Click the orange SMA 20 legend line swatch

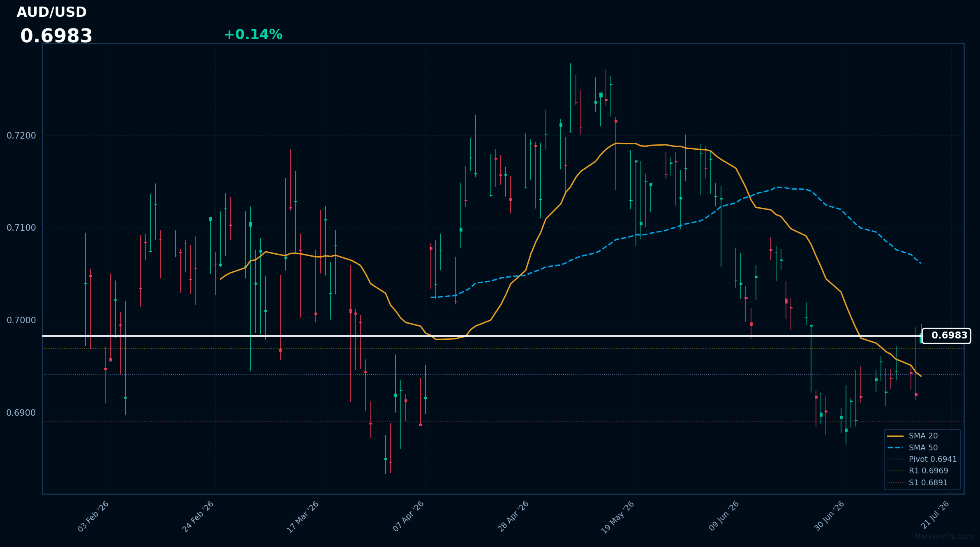point(895,436)
